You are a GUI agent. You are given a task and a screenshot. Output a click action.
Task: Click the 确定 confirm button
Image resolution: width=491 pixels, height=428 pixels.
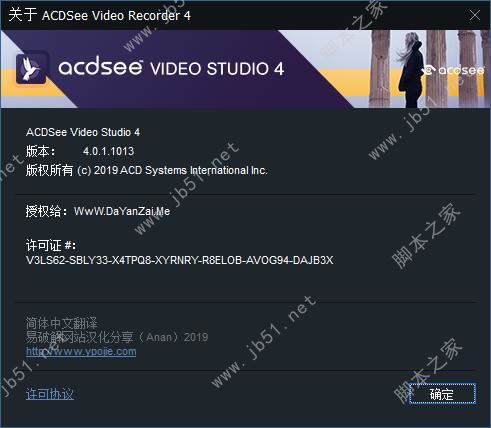coord(442,394)
